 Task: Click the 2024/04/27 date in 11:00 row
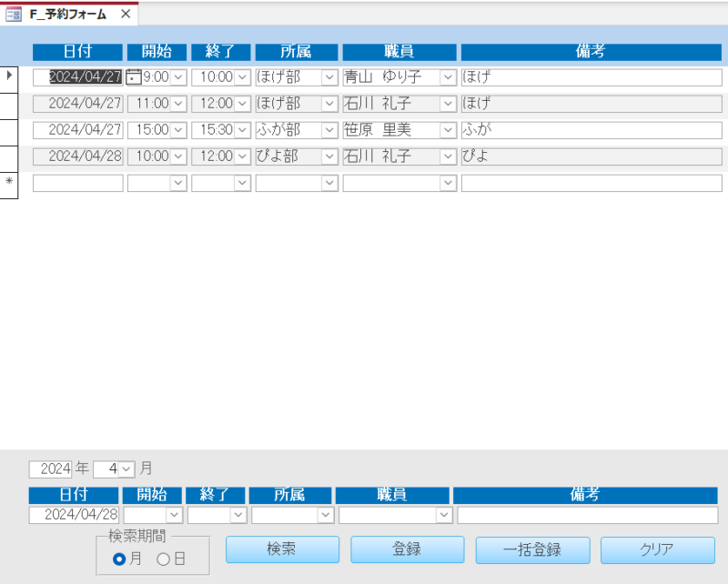click(x=78, y=104)
